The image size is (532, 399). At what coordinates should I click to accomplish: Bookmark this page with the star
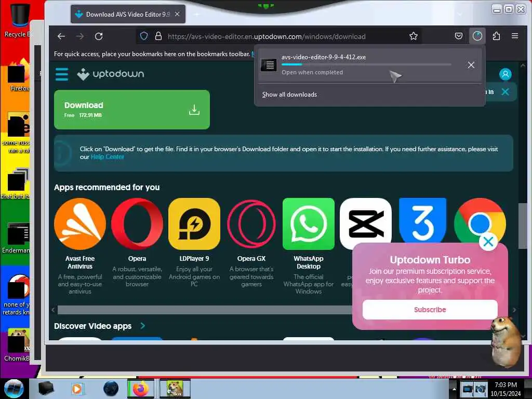tap(413, 36)
